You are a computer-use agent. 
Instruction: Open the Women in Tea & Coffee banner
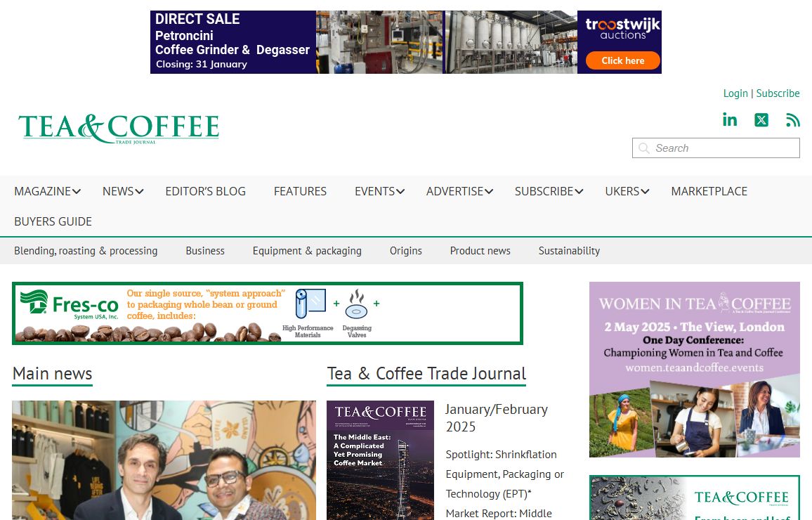pyautogui.click(x=695, y=370)
